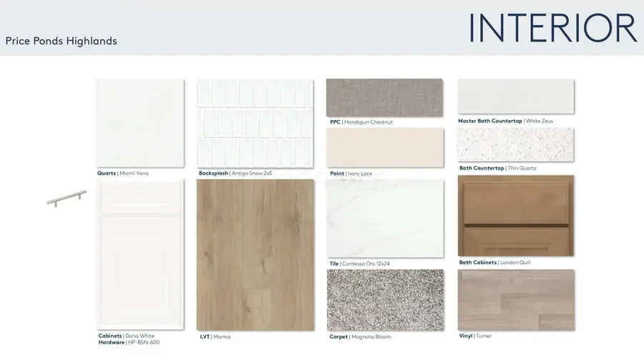The height and width of the screenshot is (362, 644).
Task: Select the Contessa Oro 12x24 tile sample
Action: click(x=385, y=218)
